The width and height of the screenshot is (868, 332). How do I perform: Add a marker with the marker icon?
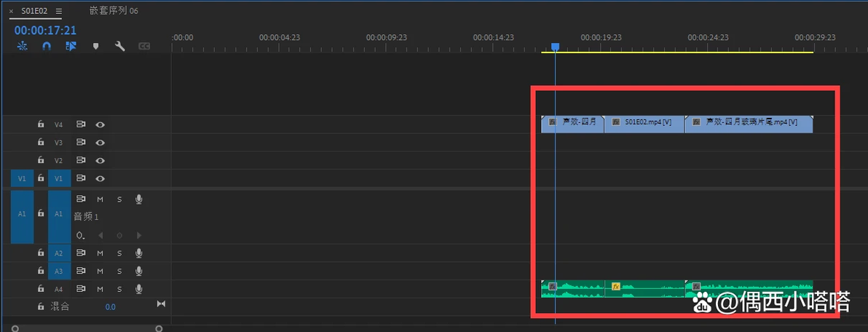(x=95, y=47)
